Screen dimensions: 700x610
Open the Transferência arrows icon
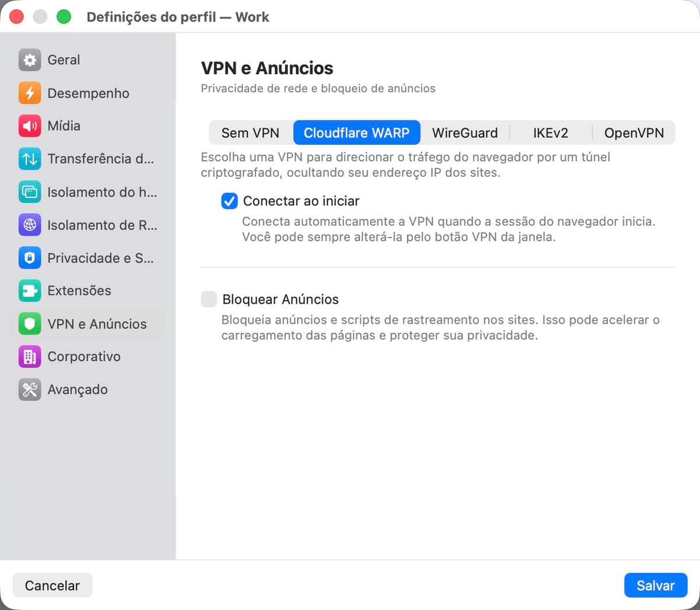30,159
